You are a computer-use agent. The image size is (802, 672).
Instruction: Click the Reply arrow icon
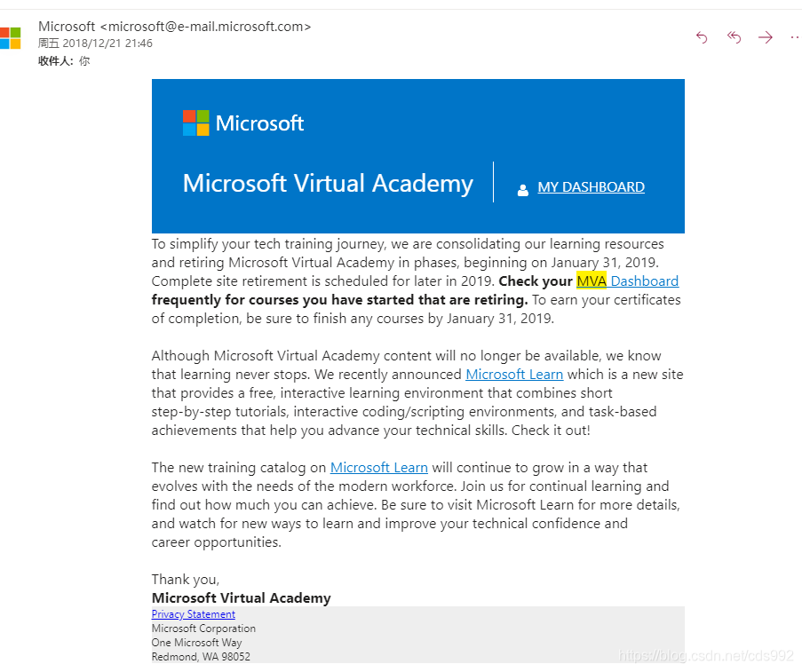[702, 37]
